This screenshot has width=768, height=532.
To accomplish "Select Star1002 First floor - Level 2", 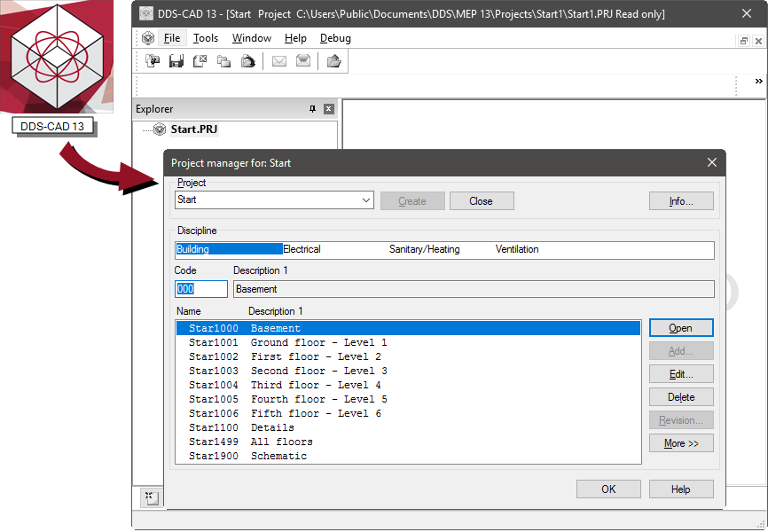I will 408,356.
